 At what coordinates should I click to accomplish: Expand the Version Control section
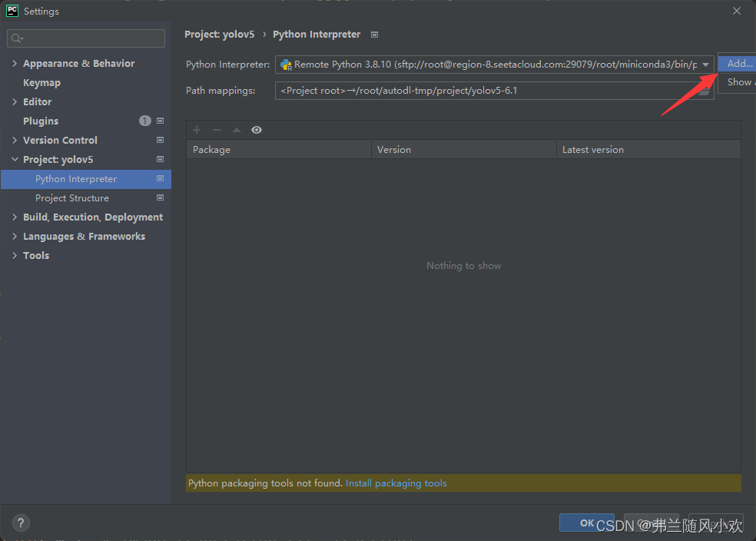(15, 141)
